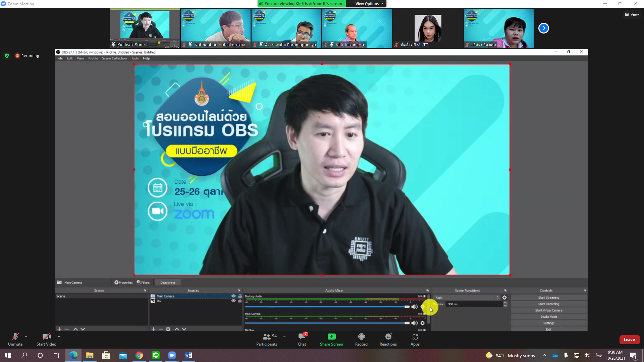Screen dimensions: 644x362
Task: Open OBS Profile menu
Action: click(93, 58)
